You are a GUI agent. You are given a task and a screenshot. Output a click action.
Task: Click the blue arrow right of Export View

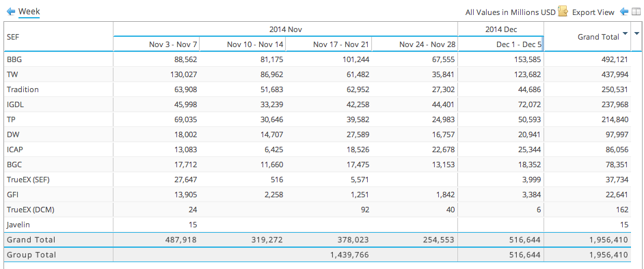pos(624,12)
